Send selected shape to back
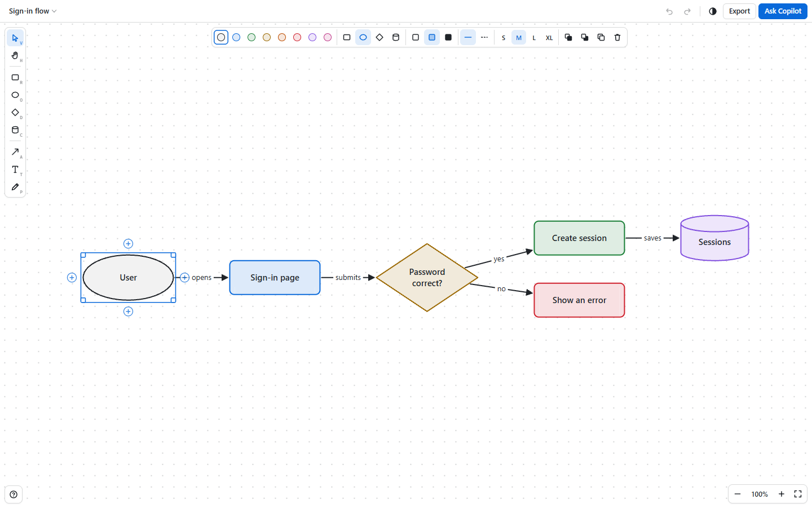The width and height of the screenshot is (812, 508). [585, 37]
